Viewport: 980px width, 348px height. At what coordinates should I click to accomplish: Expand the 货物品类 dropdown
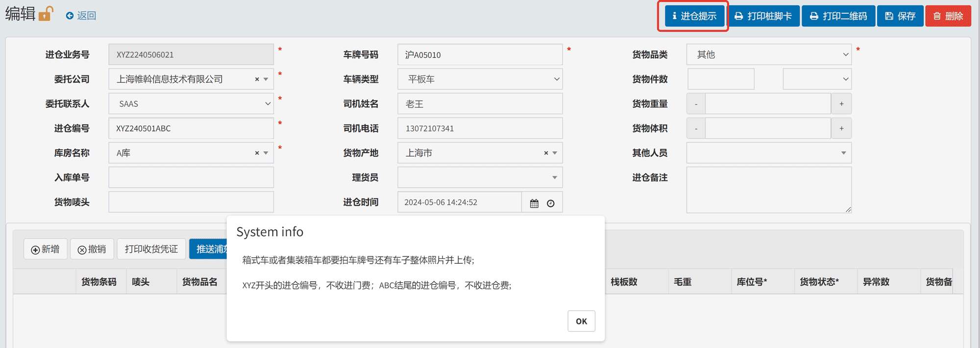tap(768, 55)
